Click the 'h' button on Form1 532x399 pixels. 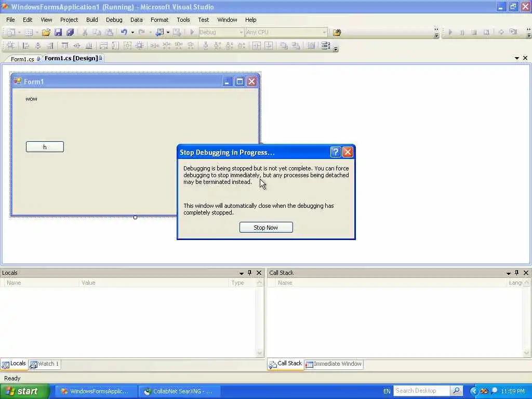click(45, 147)
